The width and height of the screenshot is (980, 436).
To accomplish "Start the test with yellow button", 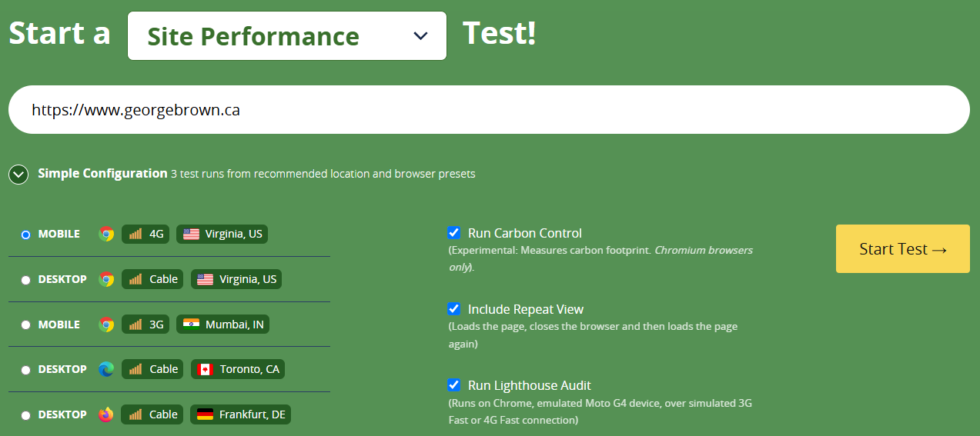I will 902,248.
